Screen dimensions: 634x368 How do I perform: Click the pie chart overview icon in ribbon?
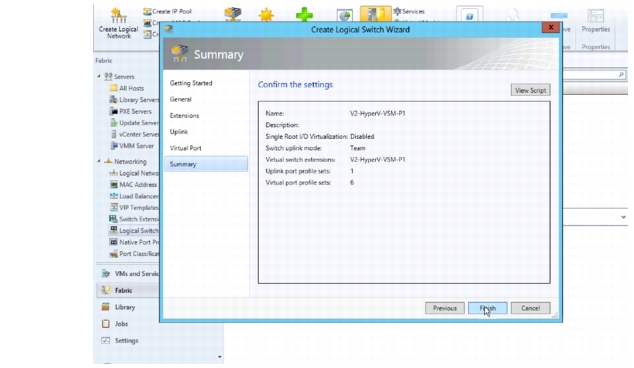[x=344, y=15]
